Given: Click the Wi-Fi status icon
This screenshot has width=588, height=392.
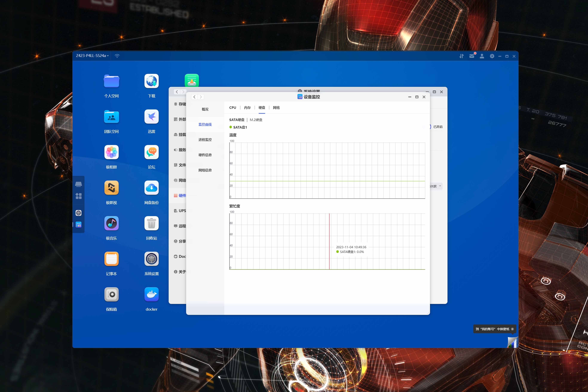Looking at the screenshot, I should tap(117, 56).
